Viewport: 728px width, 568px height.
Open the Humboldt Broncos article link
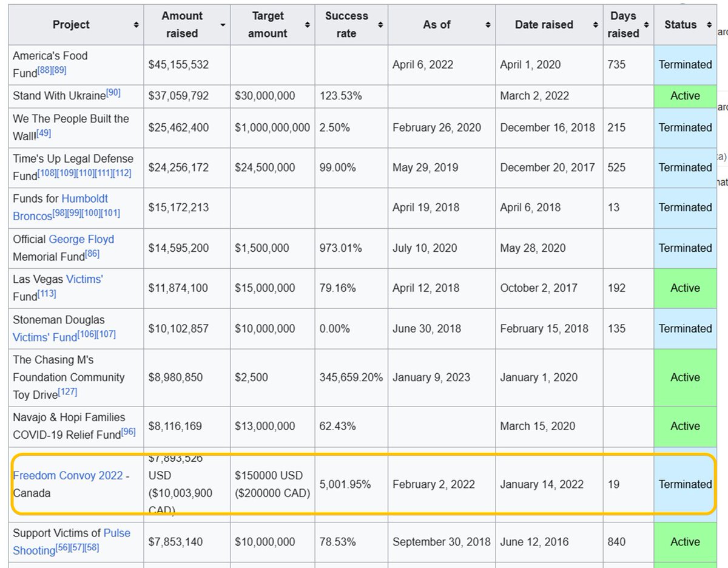[x=61, y=207]
